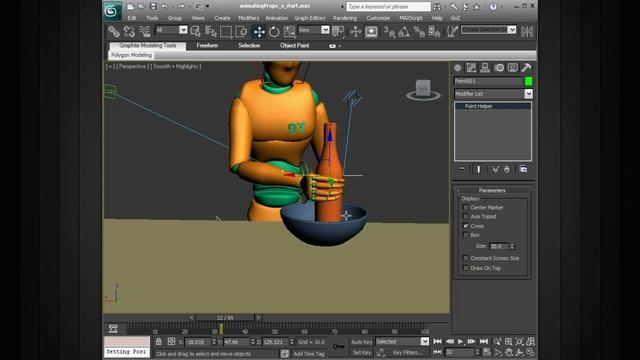Adjust the Size spinner arrows
The height and width of the screenshot is (360, 640).
point(512,246)
